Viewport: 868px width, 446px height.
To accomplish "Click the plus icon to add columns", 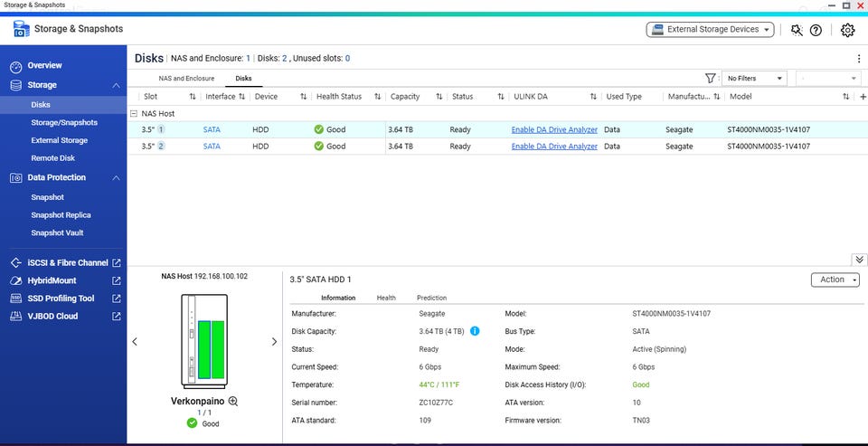I will click(x=863, y=97).
